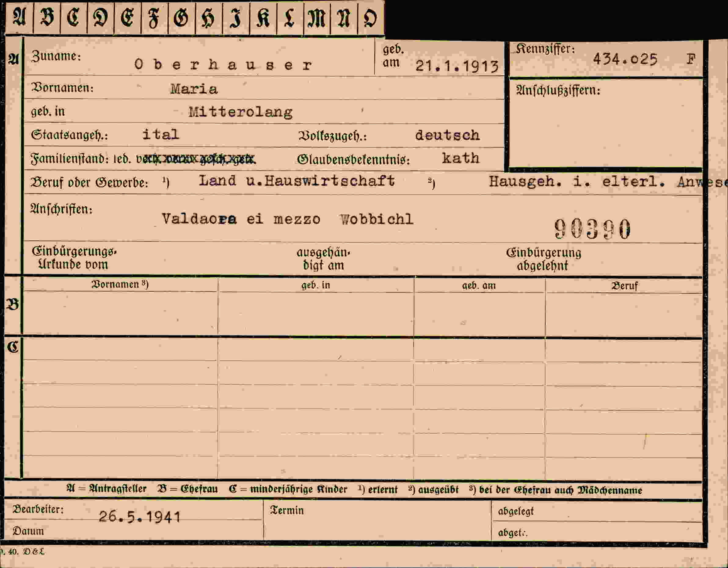Click the Anschlußziffern label

[558, 90]
